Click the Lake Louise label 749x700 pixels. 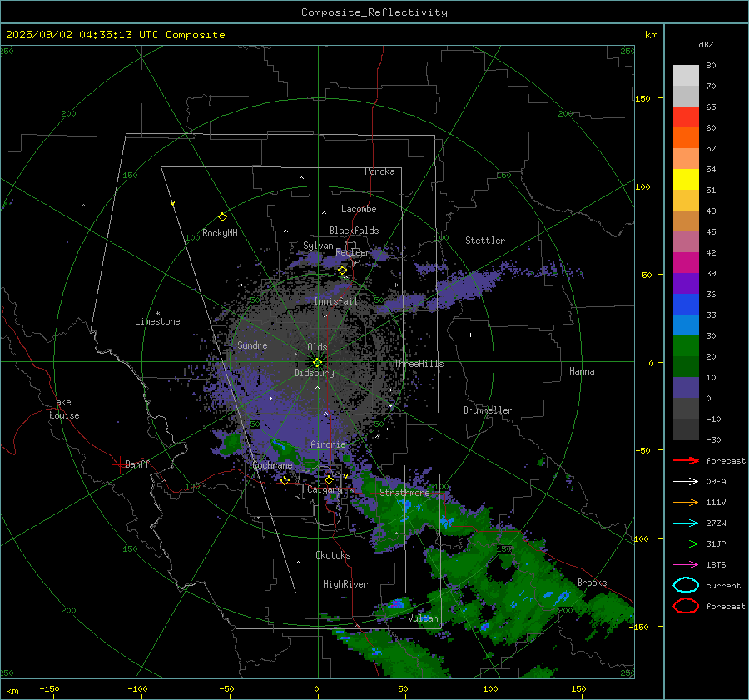pos(64,409)
